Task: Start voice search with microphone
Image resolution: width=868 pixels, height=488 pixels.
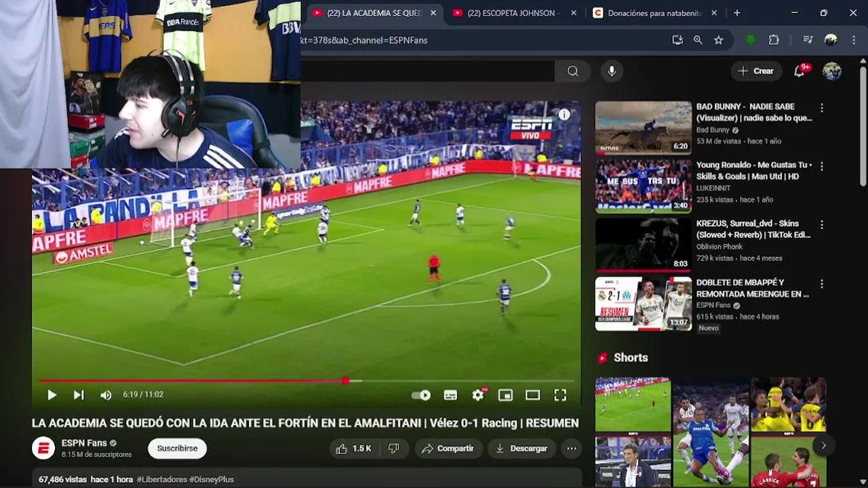Action: [x=612, y=71]
